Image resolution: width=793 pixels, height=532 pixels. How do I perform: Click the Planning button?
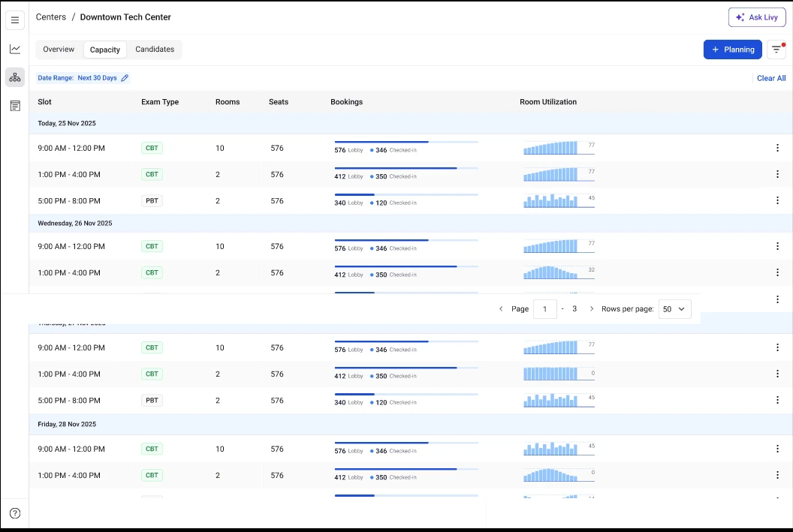pos(732,50)
